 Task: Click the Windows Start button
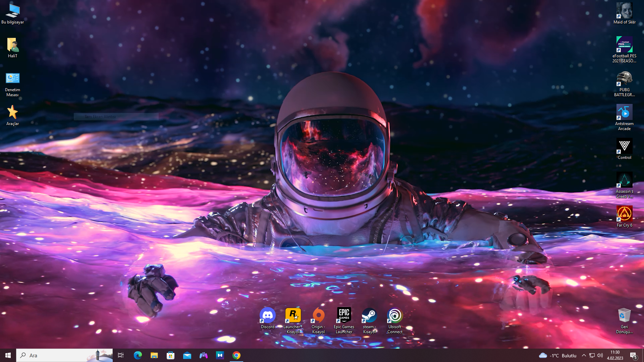pos(8,355)
